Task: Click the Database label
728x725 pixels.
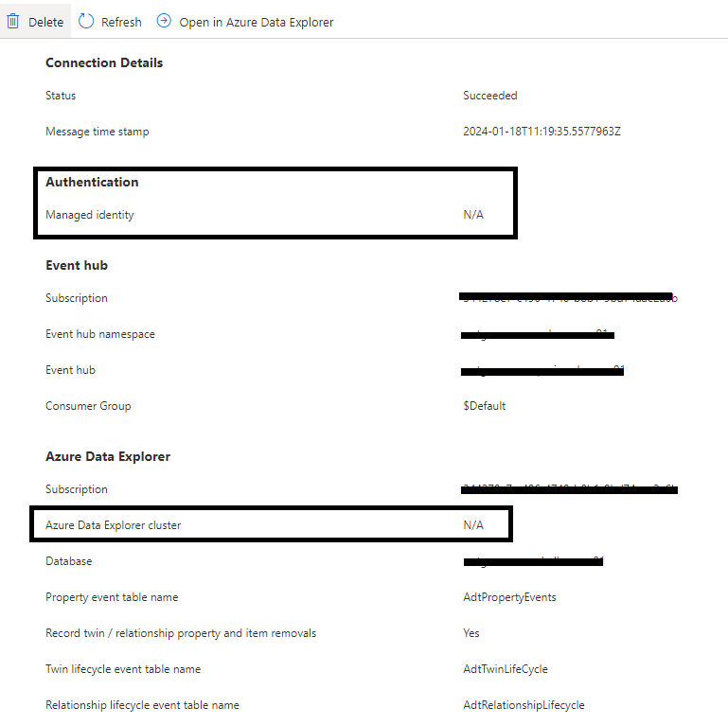Action: 69,561
